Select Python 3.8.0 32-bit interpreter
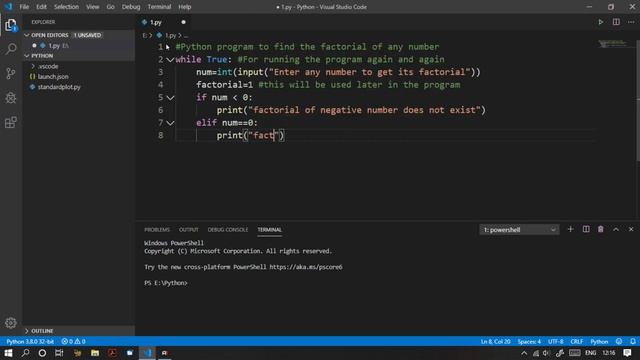The height and width of the screenshot is (360, 640). pos(30,341)
